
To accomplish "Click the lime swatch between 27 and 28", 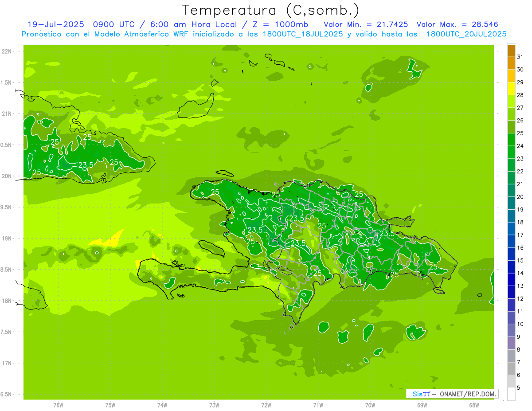I will click(x=511, y=102).
